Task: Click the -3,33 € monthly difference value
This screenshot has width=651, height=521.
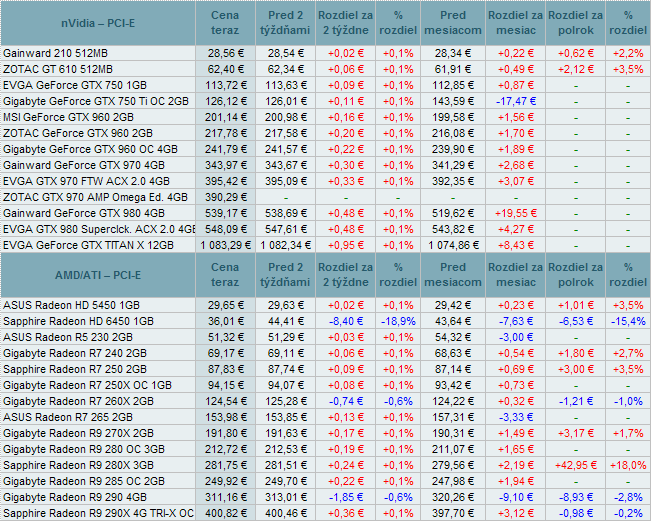Action: point(516,417)
